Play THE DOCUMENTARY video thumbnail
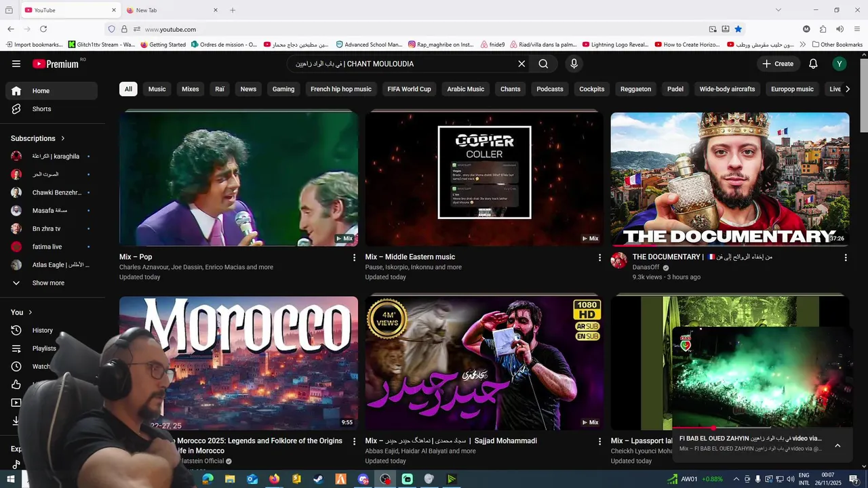This screenshot has height=488, width=868. pos(730,179)
